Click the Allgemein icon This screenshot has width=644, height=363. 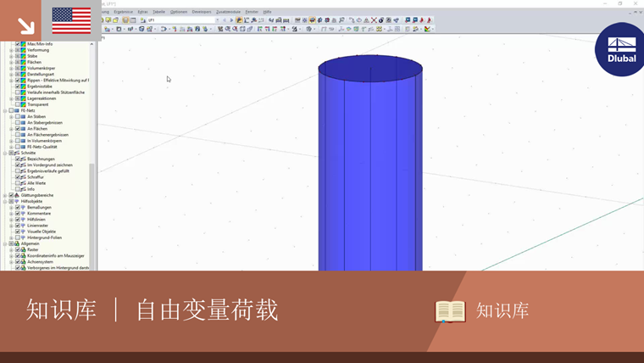[17, 243]
